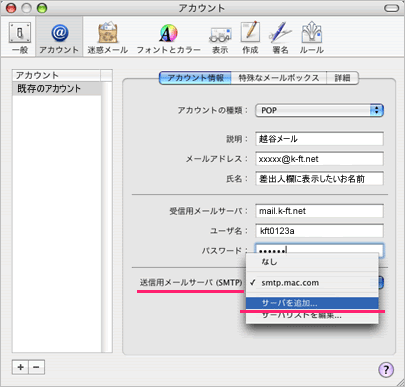Click the toolbar toggle pill button in title bar
405x387 pixels.
pos(391,8)
